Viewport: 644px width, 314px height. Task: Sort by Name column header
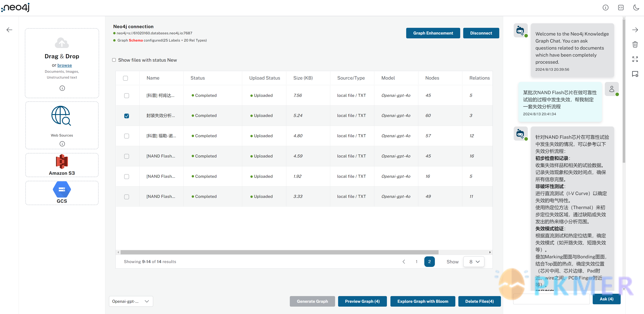(153, 78)
